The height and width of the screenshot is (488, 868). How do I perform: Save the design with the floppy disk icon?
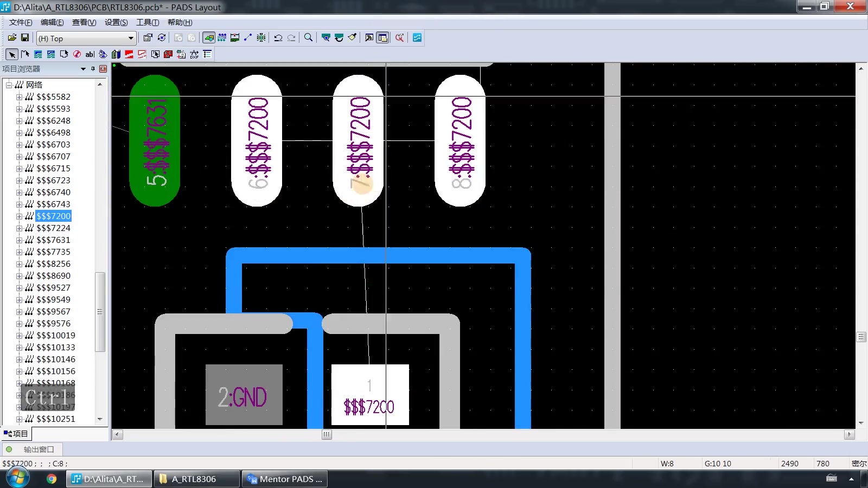click(25, 37)
